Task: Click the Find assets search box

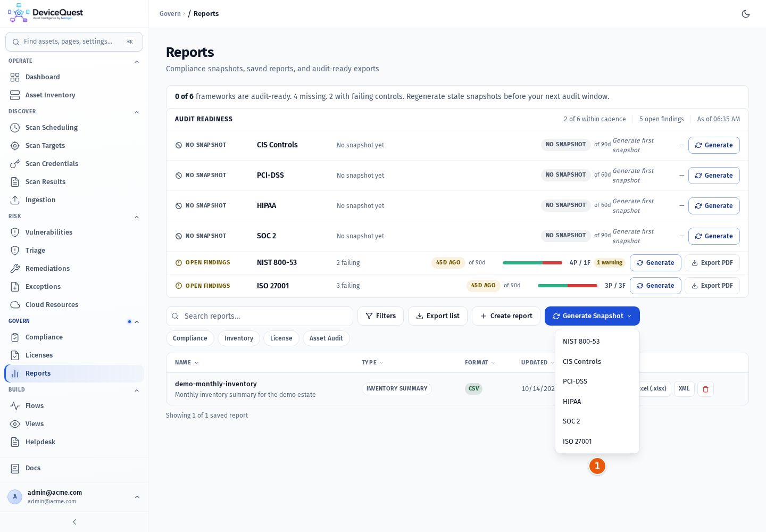Action: point(74,41)
